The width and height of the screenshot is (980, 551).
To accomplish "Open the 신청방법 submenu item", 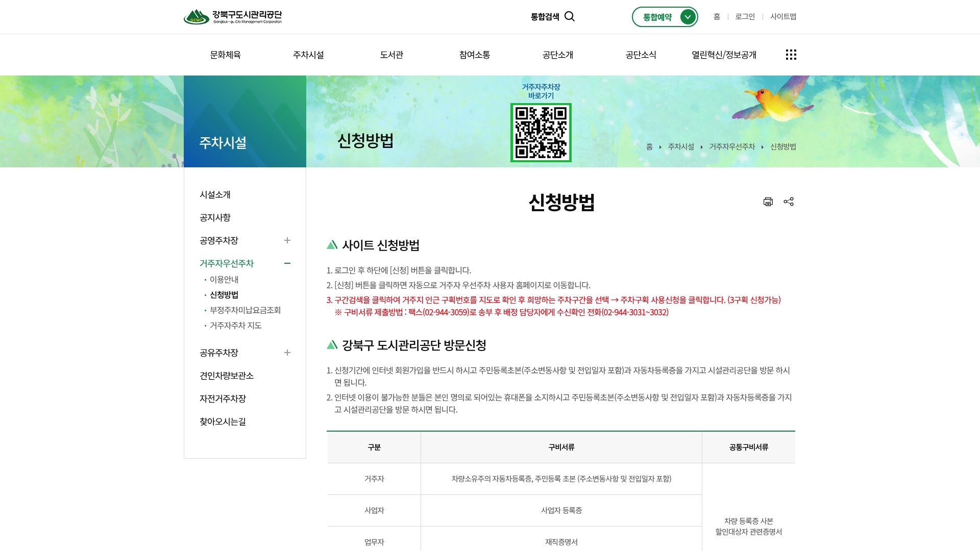I will (224, 295).
